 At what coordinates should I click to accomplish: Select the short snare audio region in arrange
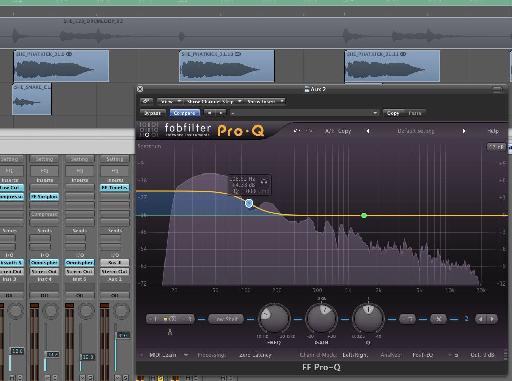point(32,99)
